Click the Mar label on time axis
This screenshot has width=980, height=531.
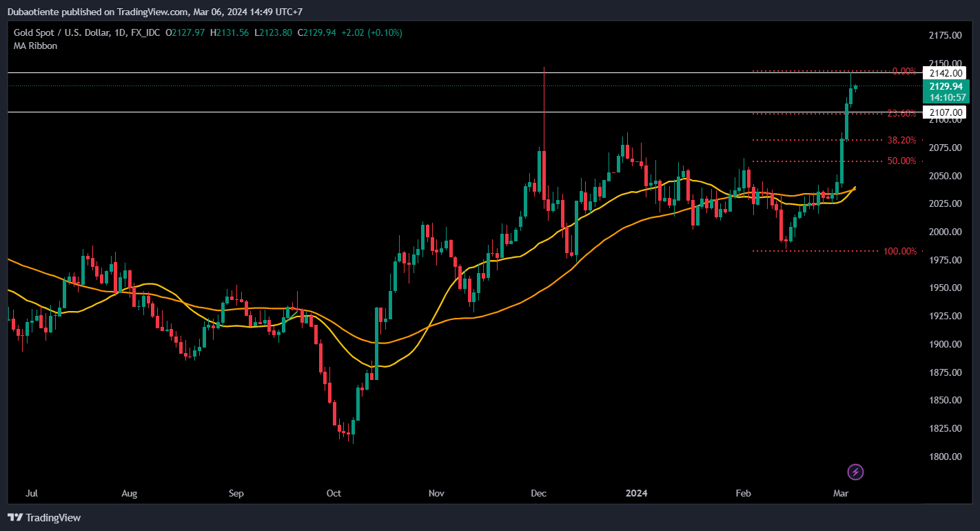(x=840, y=494)
